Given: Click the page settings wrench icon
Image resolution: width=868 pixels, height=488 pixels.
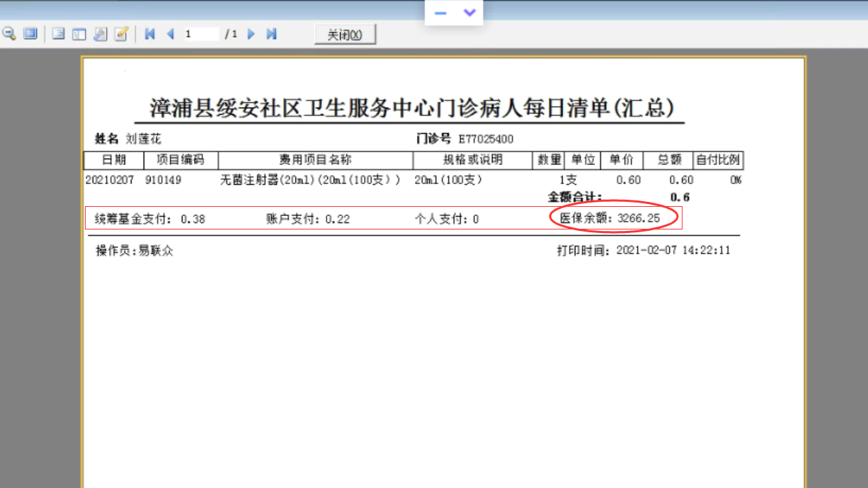Looking at the screenshot, I should [101, 34].
